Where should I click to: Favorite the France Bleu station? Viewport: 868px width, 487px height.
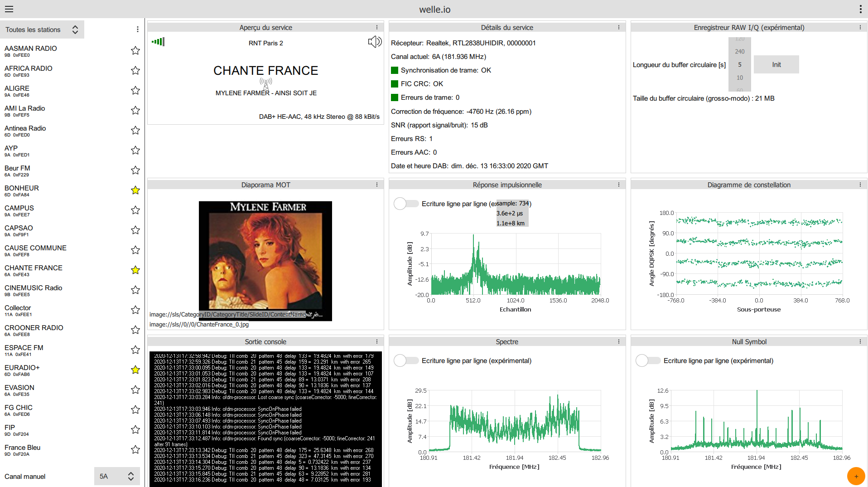135,449
